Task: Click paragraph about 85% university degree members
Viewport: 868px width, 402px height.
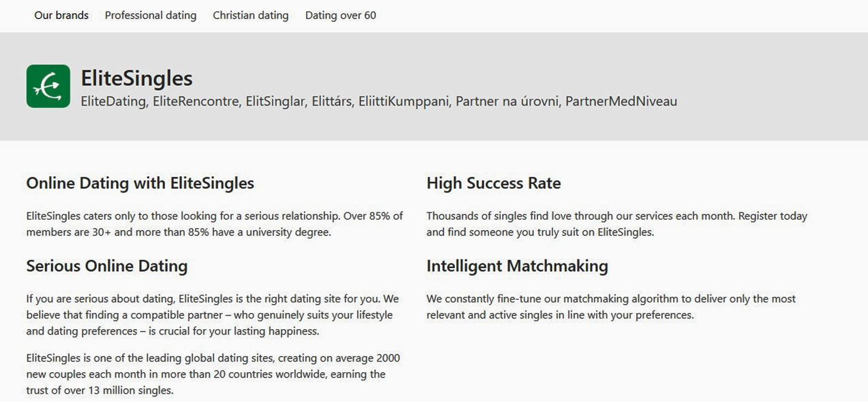Action: 215,224
